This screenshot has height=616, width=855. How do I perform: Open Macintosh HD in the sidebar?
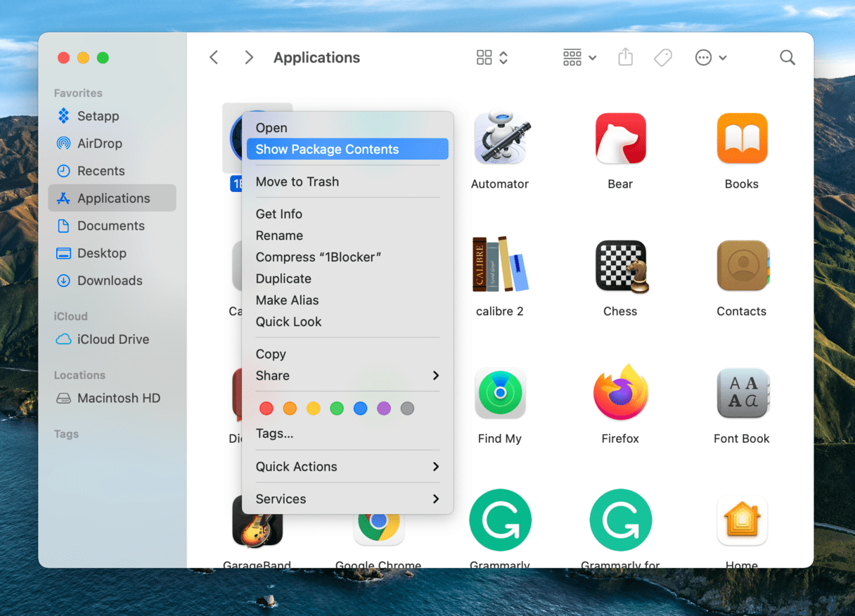(112, 398)
